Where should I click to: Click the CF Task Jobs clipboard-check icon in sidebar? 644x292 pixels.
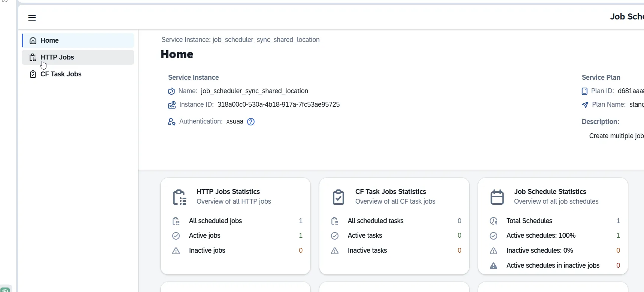pos(33,74)
